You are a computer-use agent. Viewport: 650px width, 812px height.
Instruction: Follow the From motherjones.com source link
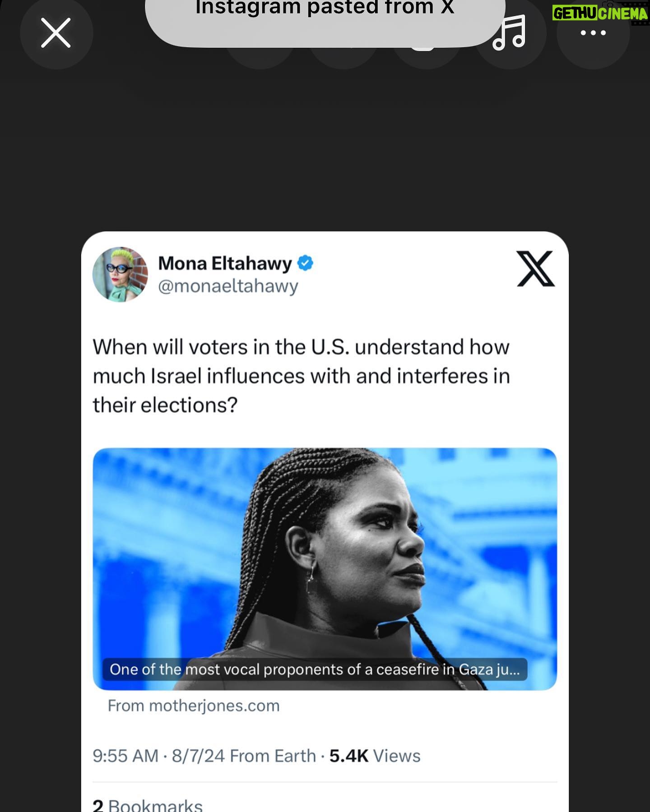click(x=194, y=706)
